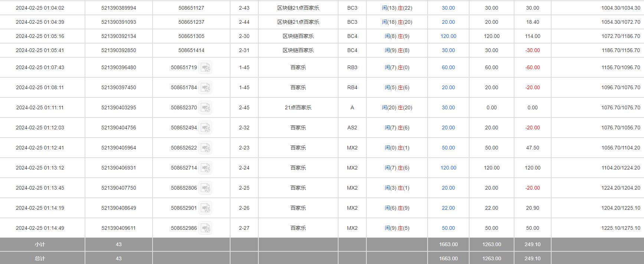
Task: Open the 闲(13) 庄(22) result link
Action: [397, 8]
